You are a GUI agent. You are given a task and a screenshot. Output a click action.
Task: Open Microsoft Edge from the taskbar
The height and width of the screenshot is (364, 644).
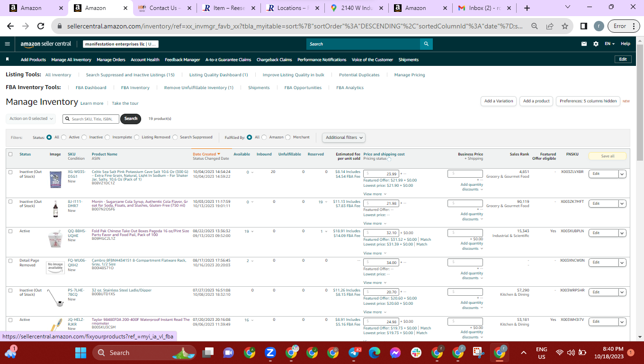tap(375, 353)
